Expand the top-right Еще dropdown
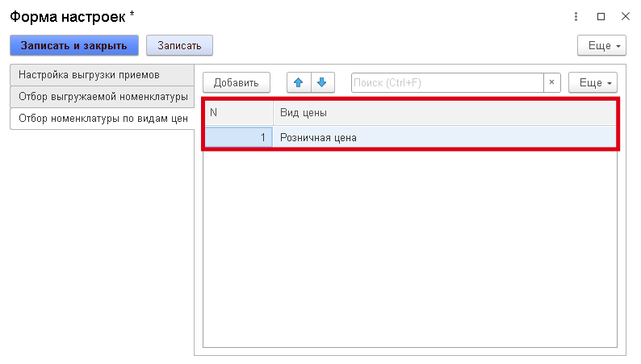The width and height of the screenshot is (641, 364). [602, 45]
